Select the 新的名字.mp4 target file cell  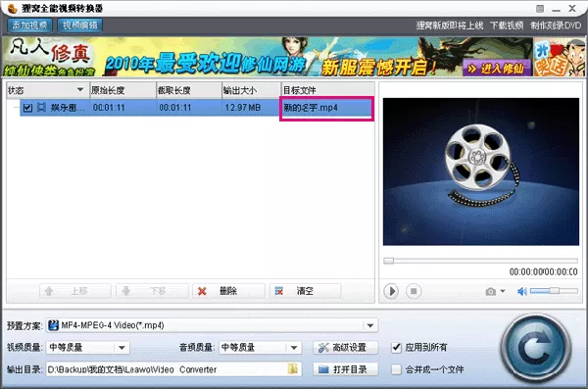pos(326,109)
